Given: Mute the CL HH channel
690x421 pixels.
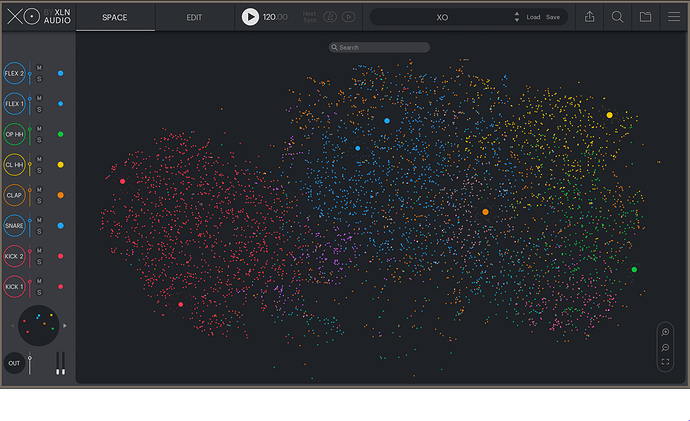Looking at the screenshot, I should tap(39, 159).
